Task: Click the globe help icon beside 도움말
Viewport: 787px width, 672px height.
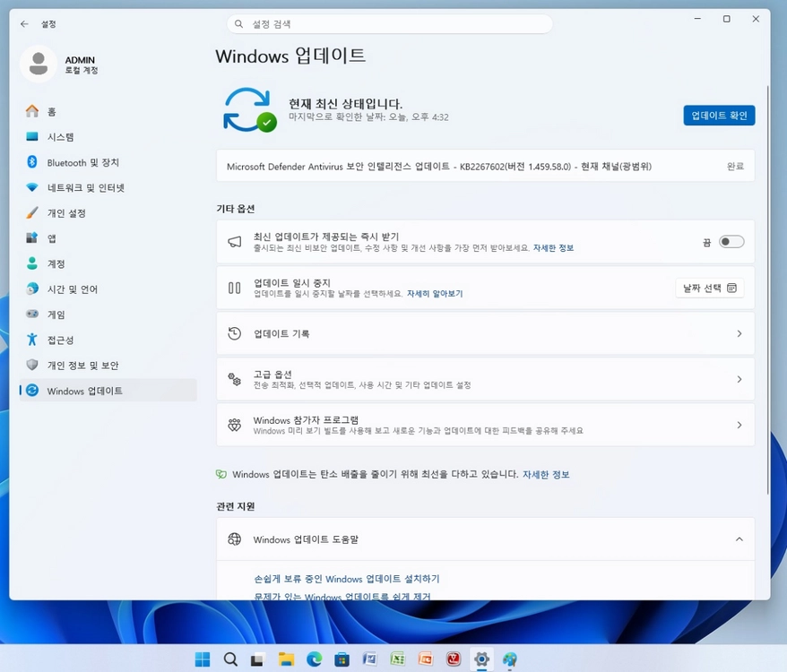Action: click(x=234, y=539)
